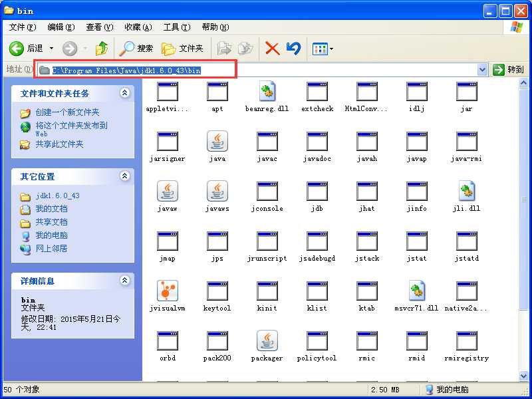Click 将这个文件夹发布到 Web link
Screen dimensions: 532x399
click(x=71, y=128)
